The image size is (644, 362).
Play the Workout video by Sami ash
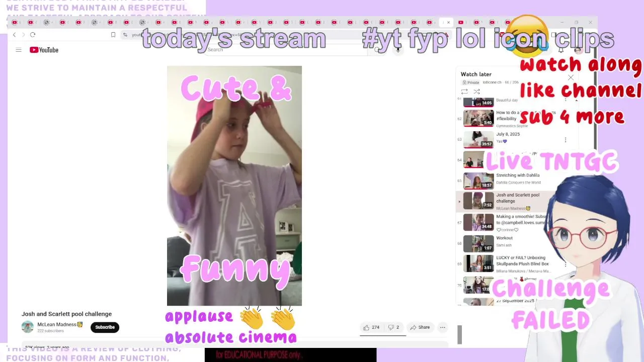click(478, 243)
